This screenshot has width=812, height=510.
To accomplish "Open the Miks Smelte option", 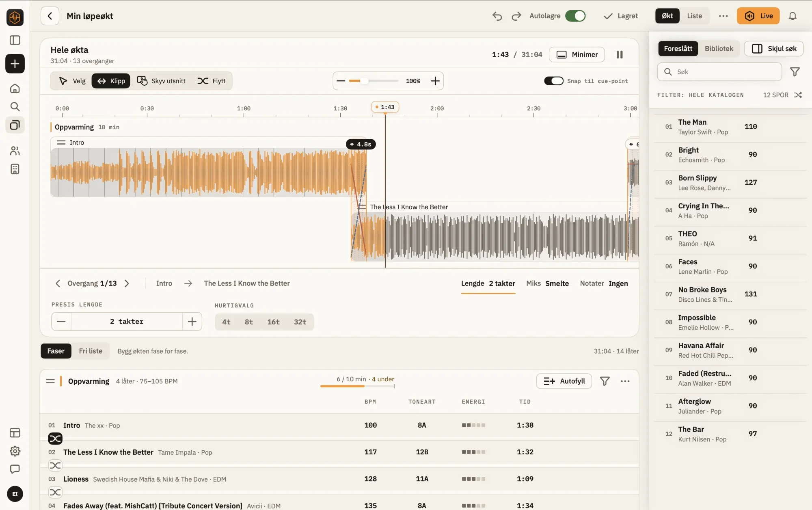I will click(547, 283).
